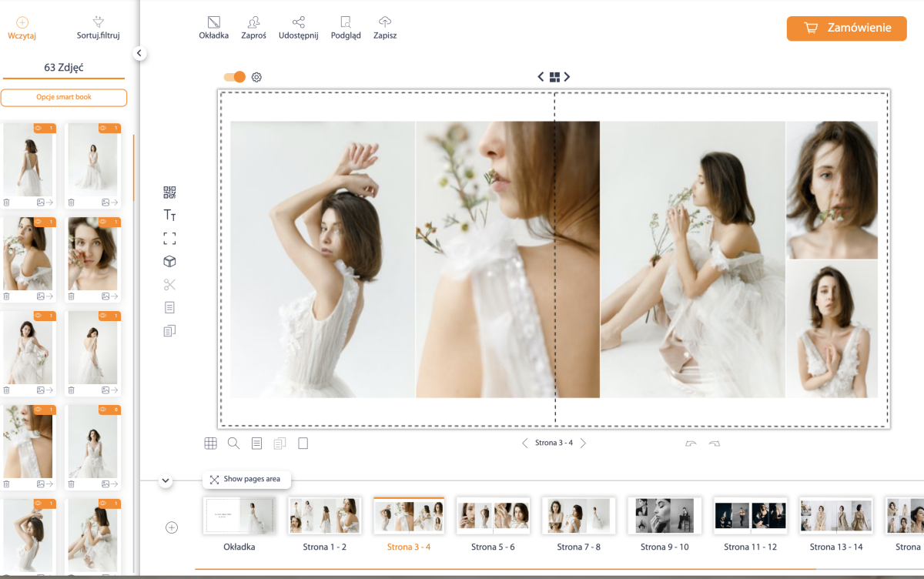The height and width of the screenshot is (579, 924).
Task: Click the QR code tool icon
Action: click(x=169, y=192)
